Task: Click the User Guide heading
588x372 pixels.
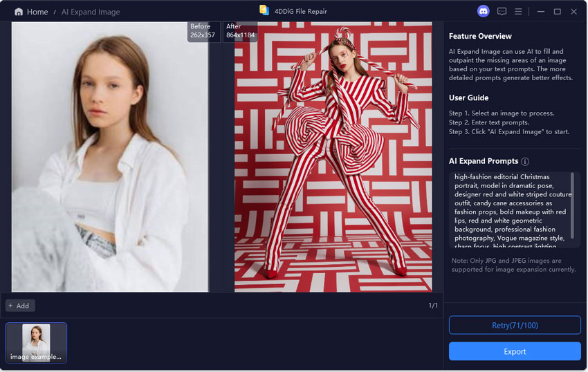Action: [x=468, y=98]
